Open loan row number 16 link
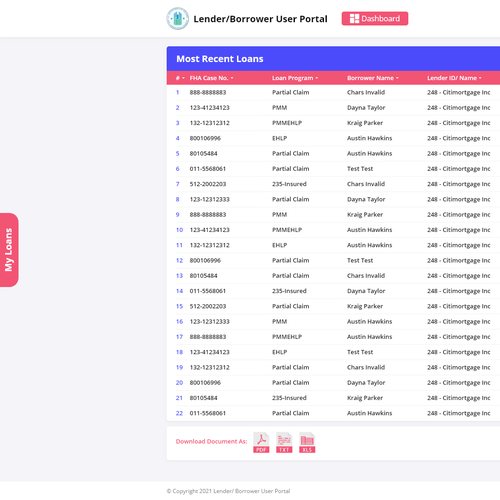 coord(179,322)
